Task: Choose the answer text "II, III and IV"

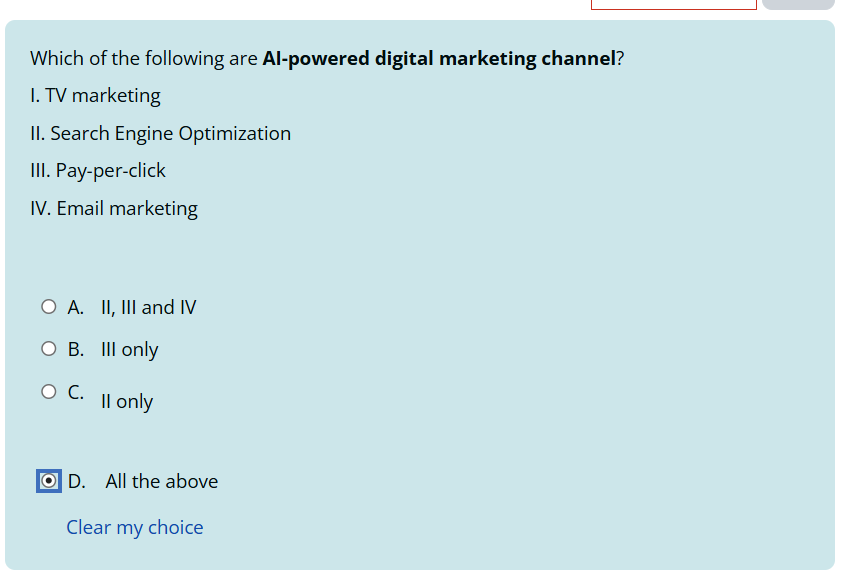Action: tap(148, 308)
